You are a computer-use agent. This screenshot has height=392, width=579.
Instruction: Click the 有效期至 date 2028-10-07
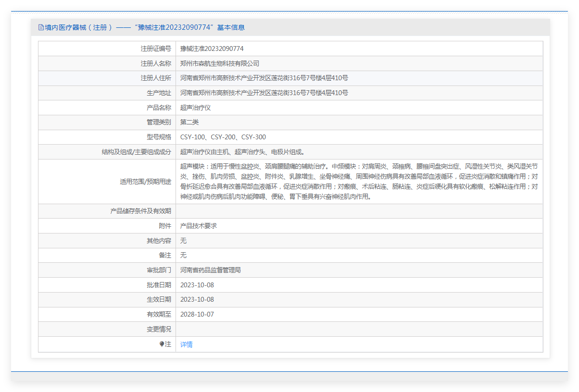(x=197, y=314)
